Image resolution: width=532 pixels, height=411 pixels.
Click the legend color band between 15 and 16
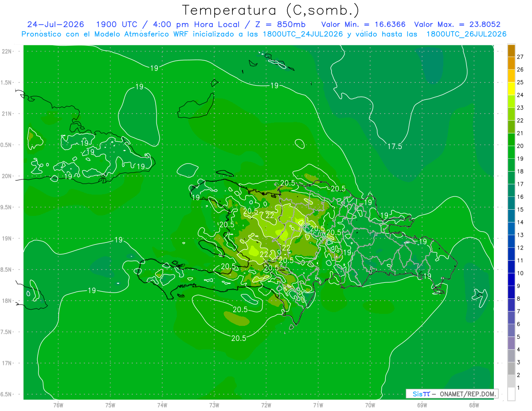point(511,203)
